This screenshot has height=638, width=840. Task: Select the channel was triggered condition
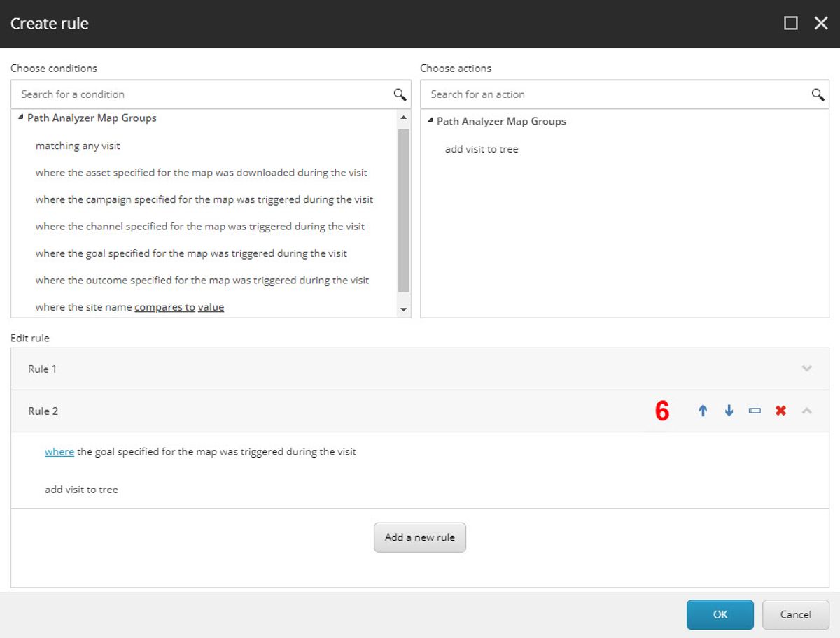200,226
